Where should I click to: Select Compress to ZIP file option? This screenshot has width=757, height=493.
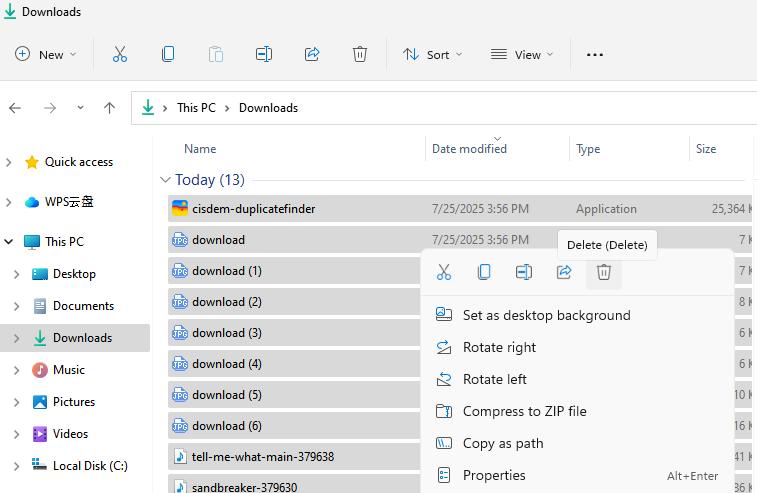pyautogui.click(x=524, y=411)
